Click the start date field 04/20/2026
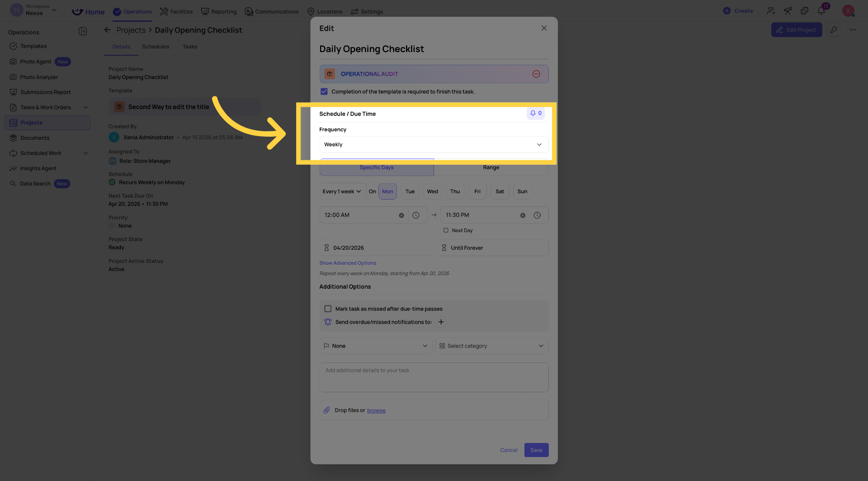 375,248
